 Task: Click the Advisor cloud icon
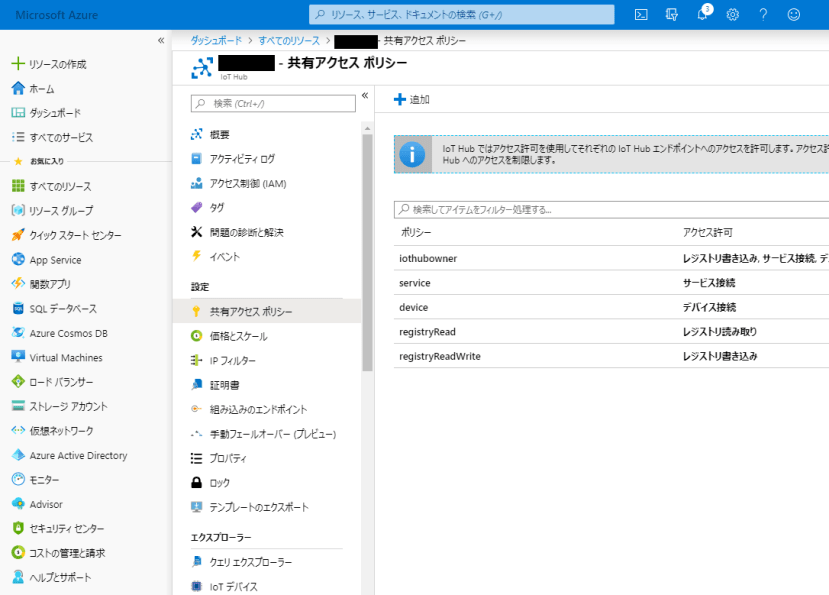[18, 504]
